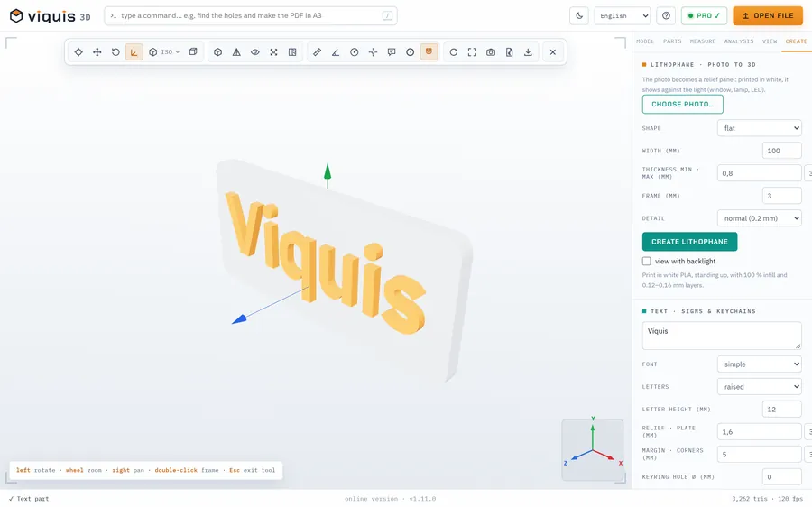
Task: Switch to the CREATE tab
Action: click(796, 41)
